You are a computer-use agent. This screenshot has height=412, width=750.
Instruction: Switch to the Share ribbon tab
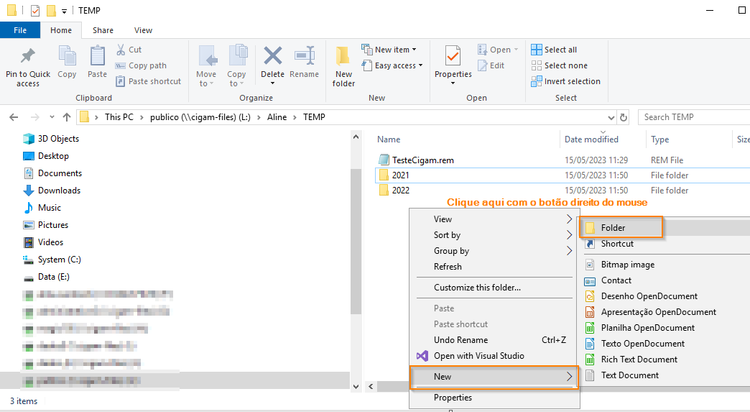(103, 30)
